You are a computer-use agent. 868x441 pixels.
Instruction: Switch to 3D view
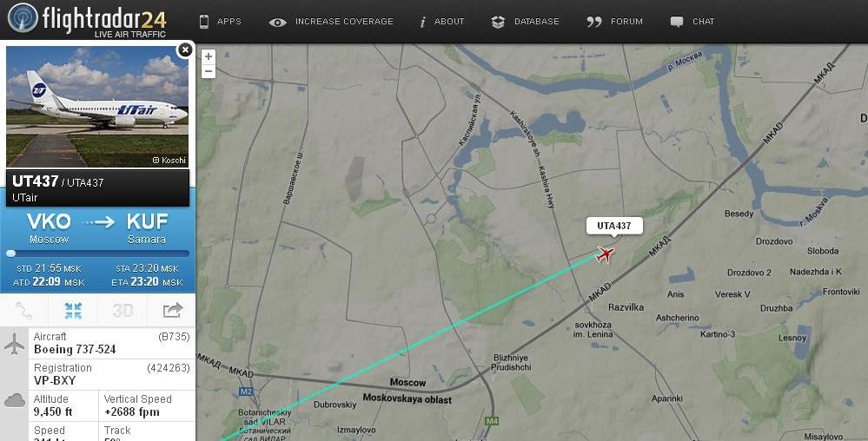(123, 311)
